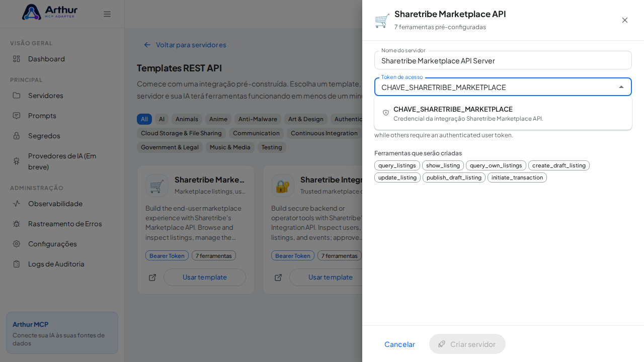Click the query_own_listings tool chip
644x362 pixels.
pos(496,165)
